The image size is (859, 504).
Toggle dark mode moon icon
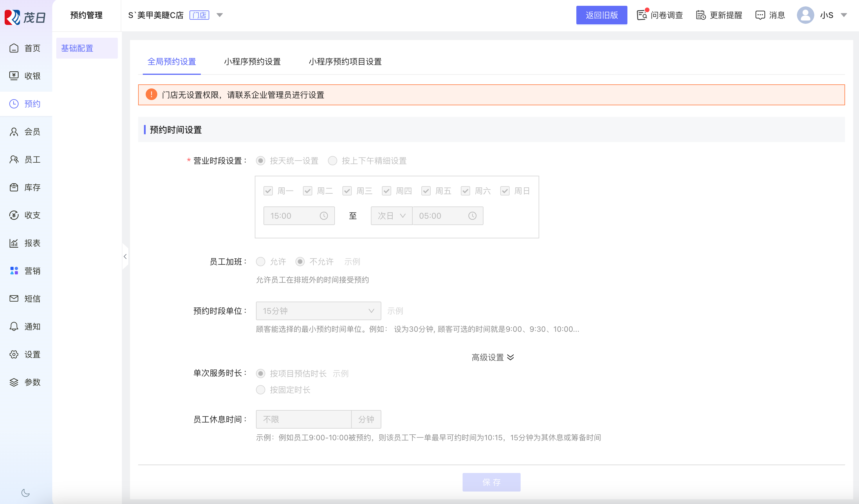click(x=26, y=493)
